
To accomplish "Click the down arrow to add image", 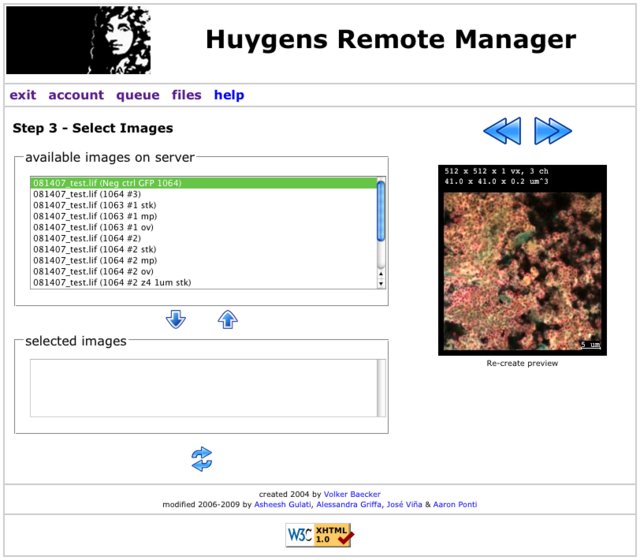I will (x=176, y=320).
